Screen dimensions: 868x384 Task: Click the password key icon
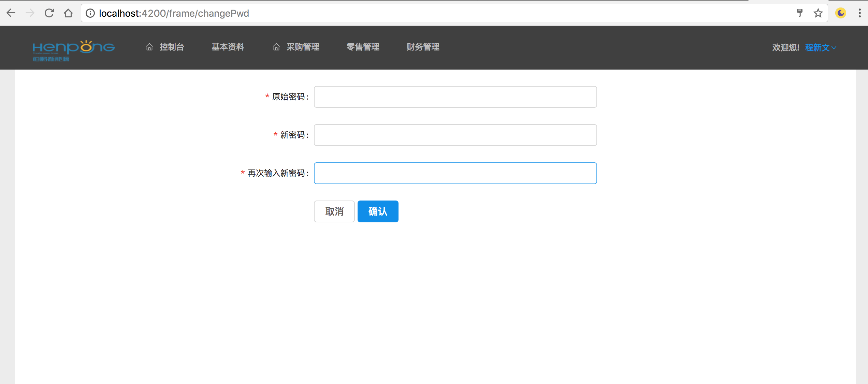tap(799, 13)
